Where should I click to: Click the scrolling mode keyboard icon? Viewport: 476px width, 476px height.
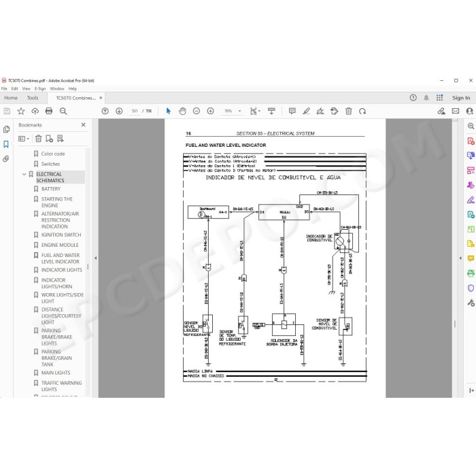click(271, 111)
